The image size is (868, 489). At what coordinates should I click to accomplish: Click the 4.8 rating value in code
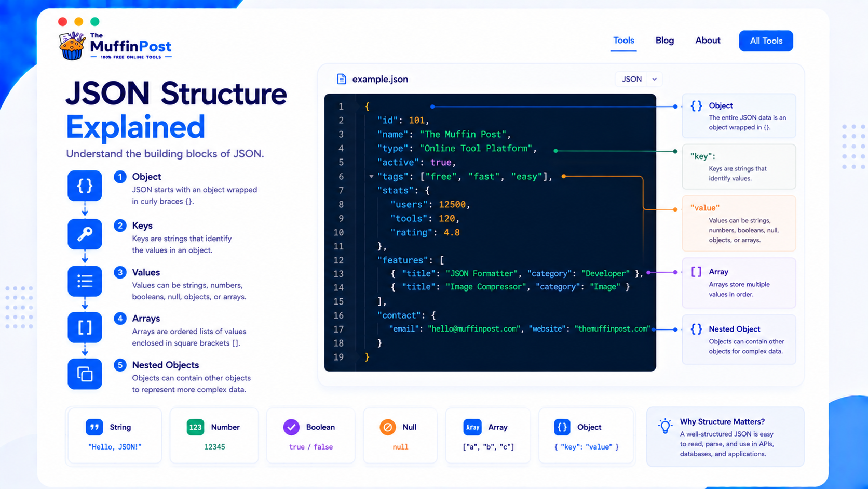click(452, 232)
